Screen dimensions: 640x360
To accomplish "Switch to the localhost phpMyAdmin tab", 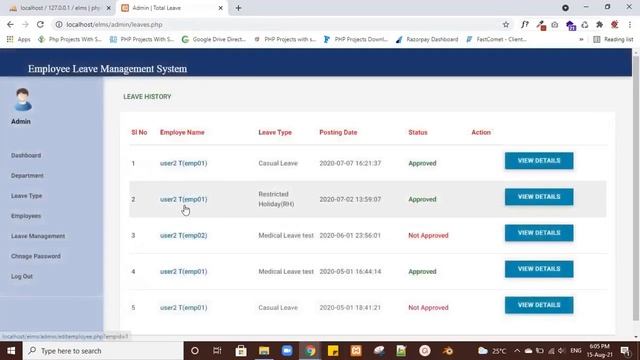I will pyautogui.click(x=59, y=8).
